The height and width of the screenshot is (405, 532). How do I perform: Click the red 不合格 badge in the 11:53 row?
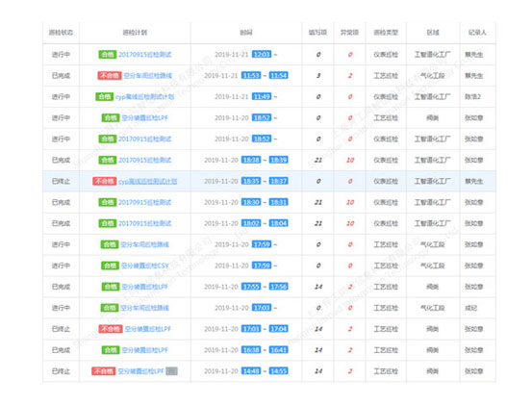click(x=110, y=75)
